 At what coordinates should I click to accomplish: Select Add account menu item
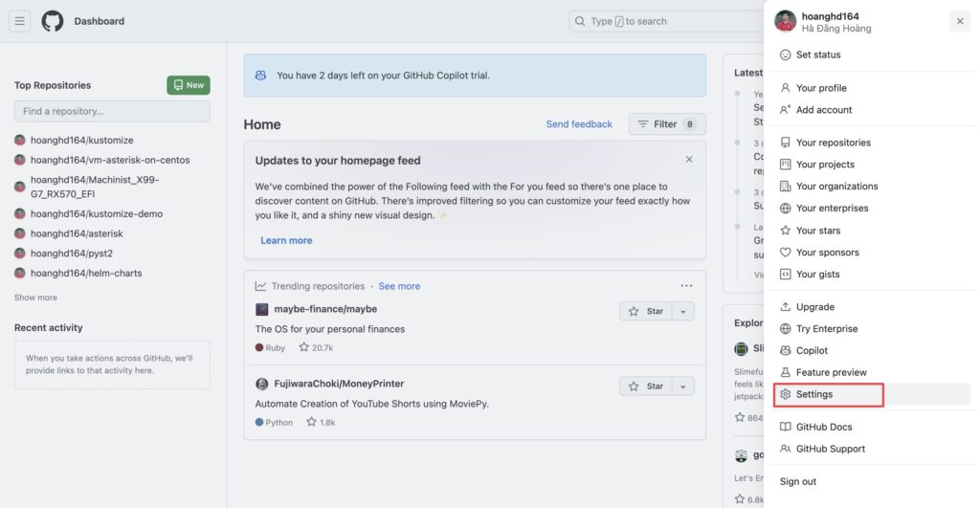point(872,110)
